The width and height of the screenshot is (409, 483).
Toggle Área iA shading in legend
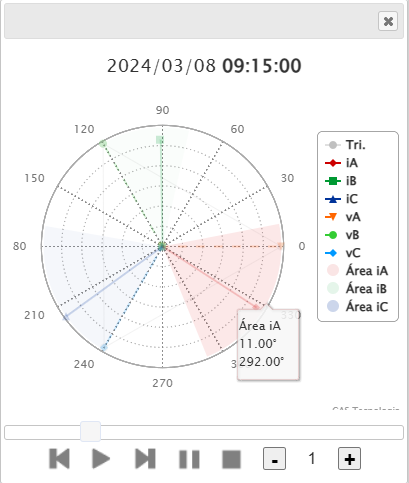point(357,271)
